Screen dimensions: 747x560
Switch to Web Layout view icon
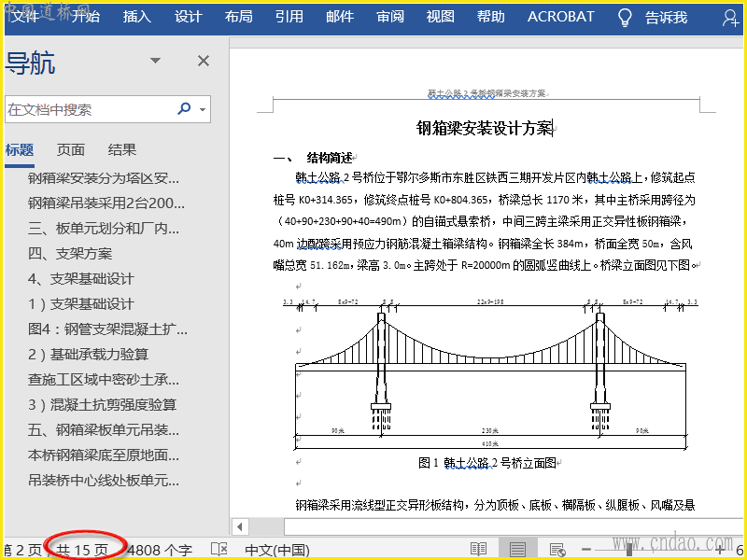[x=557, y=550]
